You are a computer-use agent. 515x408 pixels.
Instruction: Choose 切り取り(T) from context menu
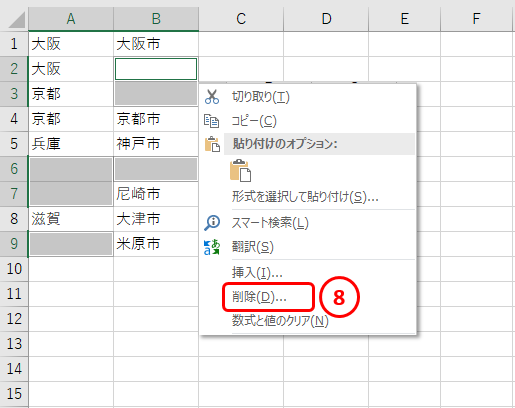(x=261, y=97)
